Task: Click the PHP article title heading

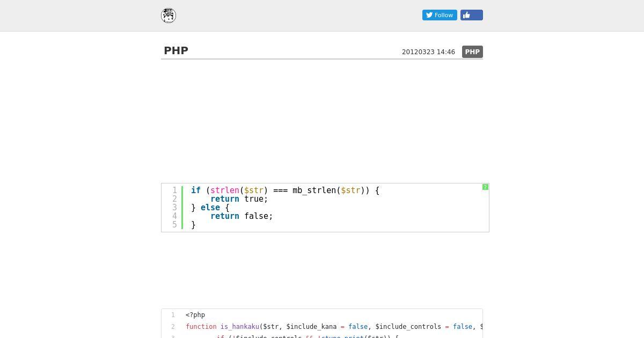Action: tap(176, 50)
